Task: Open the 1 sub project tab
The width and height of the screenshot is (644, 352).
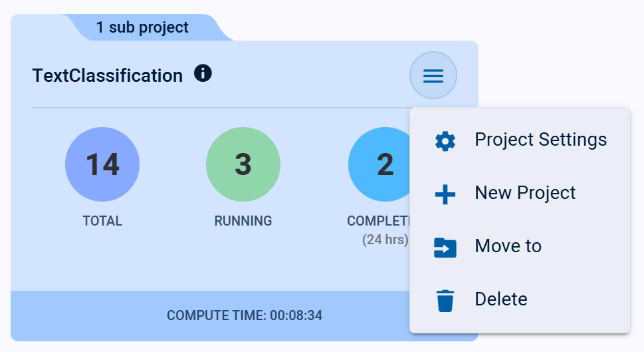Action: [142, 28]
